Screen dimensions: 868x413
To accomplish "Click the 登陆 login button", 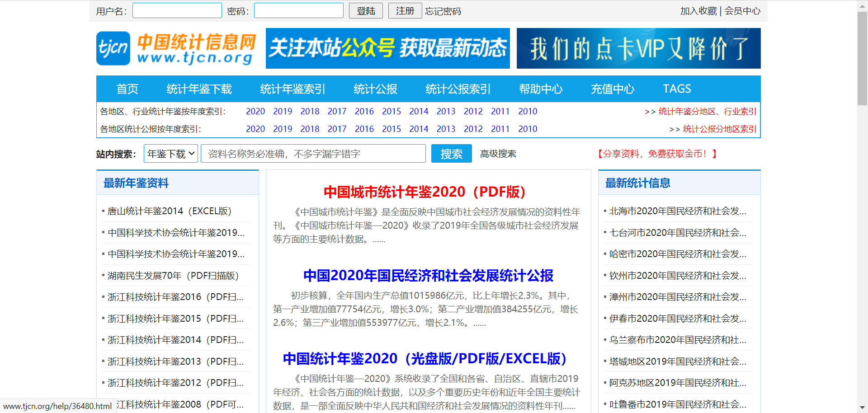I will pos(366,10).
